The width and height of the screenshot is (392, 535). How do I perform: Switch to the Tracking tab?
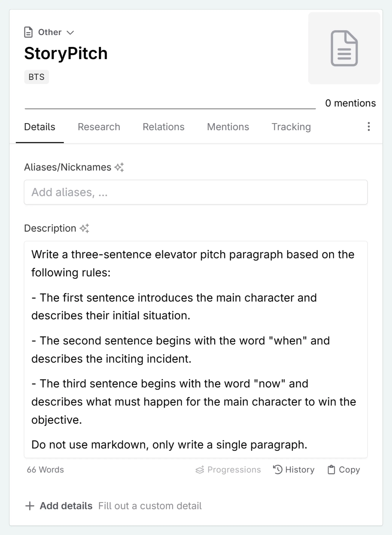(x=291, y=127)
